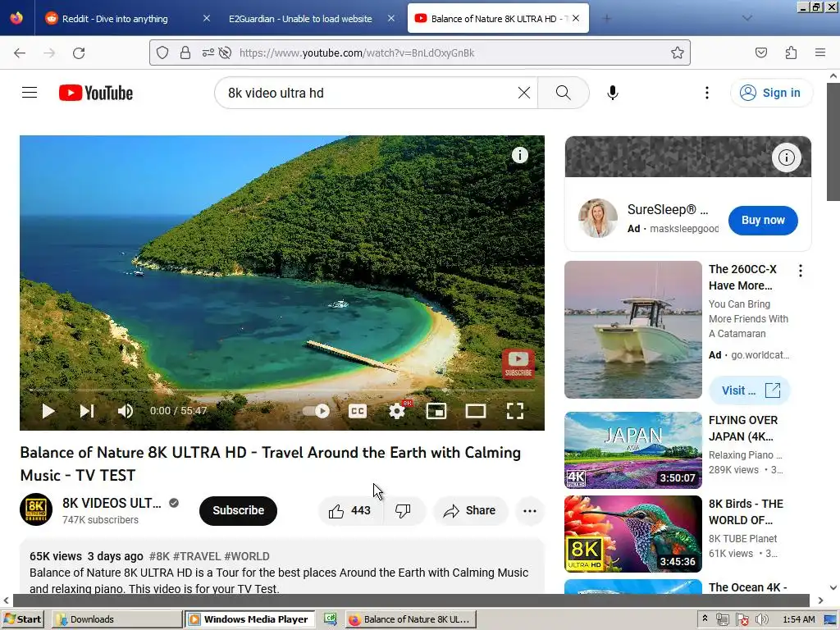Close the Reddit tab
This screenshot has width=840, height=630.
(207, 18)
